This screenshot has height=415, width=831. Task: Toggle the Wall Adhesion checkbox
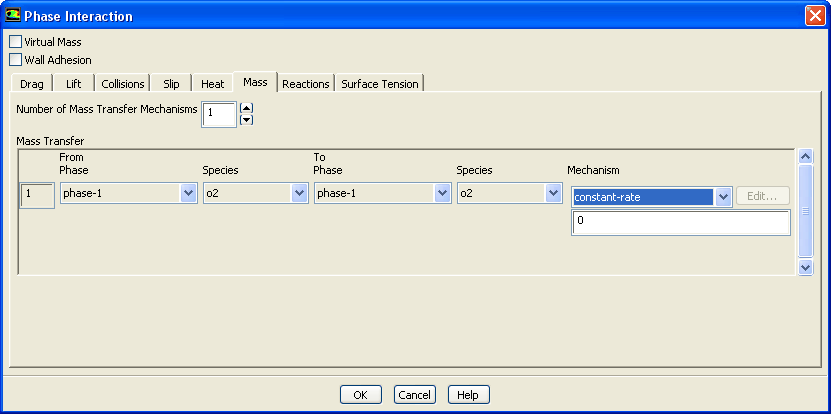tap(15, 60)
